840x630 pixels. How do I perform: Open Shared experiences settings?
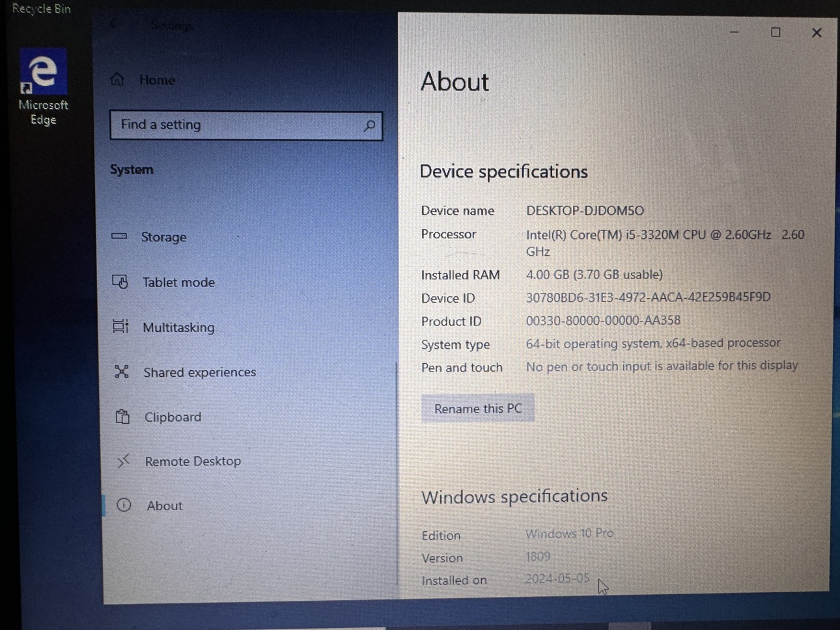click(x=200, y=372)
